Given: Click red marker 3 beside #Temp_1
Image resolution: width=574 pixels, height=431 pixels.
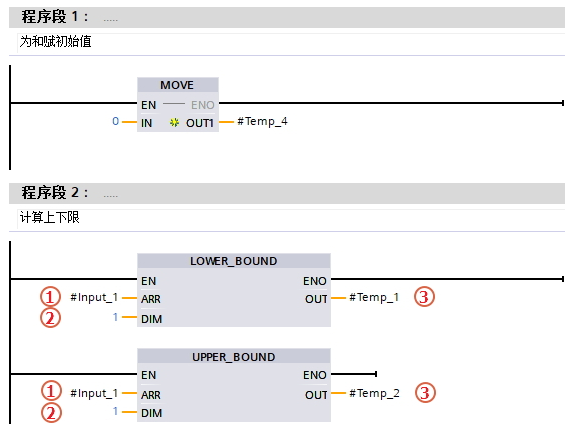Looking at the screenshot, I should point(424,297).
